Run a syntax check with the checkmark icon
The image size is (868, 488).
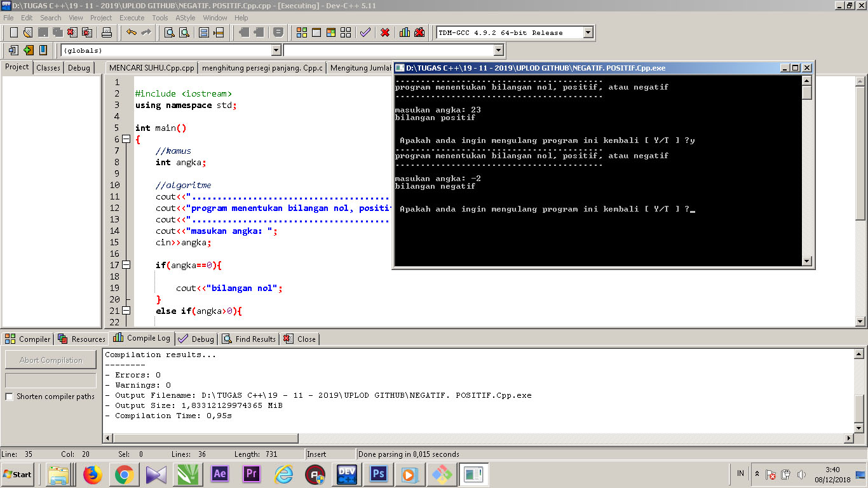[365, 32]
